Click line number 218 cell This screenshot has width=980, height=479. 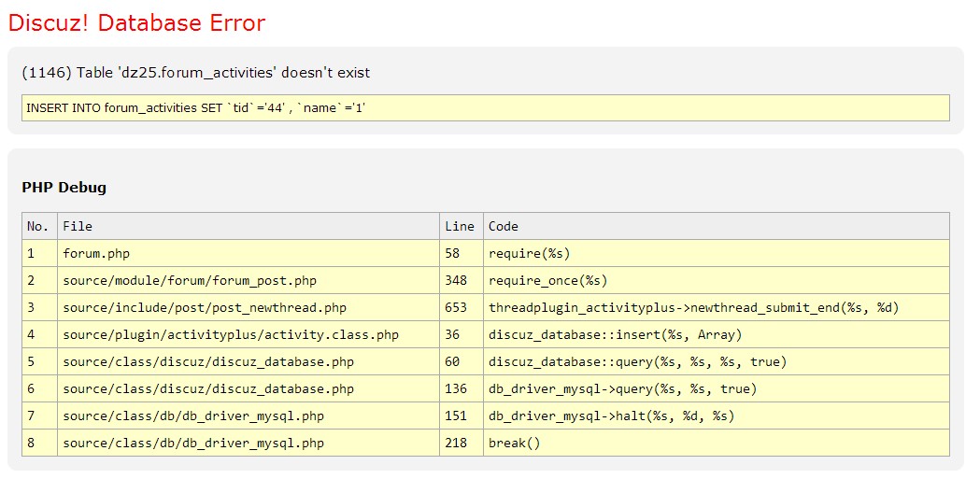pyautogui.click(x=456, y=443)
